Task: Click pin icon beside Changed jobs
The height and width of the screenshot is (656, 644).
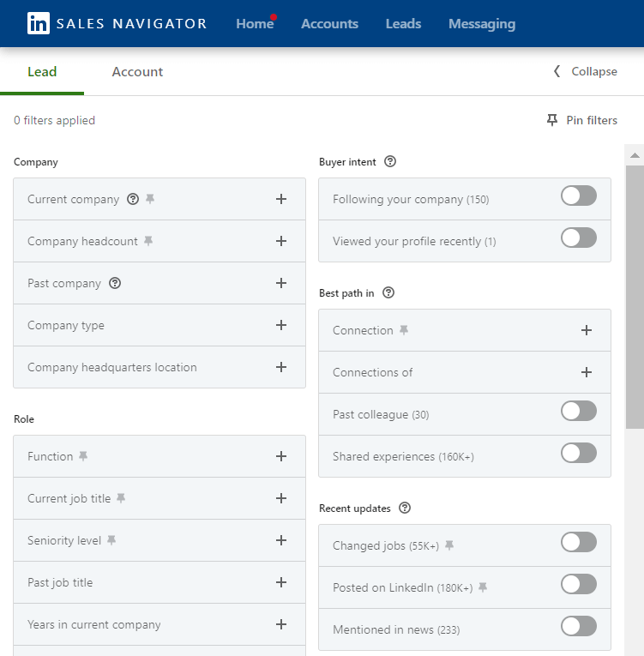Action: [x=449, y=545]
